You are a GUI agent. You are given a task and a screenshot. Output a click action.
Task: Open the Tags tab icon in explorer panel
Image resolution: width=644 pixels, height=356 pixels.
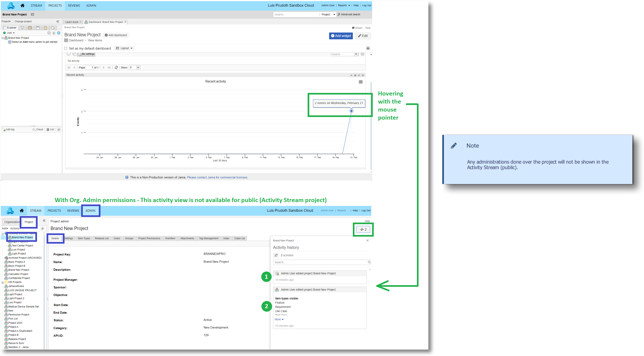(x=53, y=28)
